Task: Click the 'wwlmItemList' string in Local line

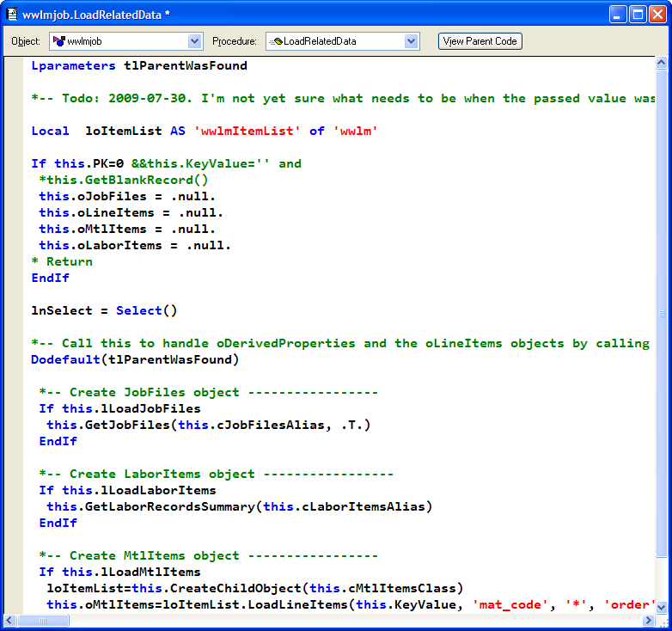Action: click(x=247, y=132)
